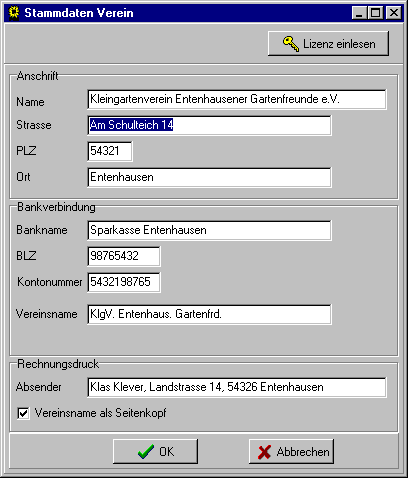
Task: Cancel with the Abbrechen button
Action: [291, 452]
